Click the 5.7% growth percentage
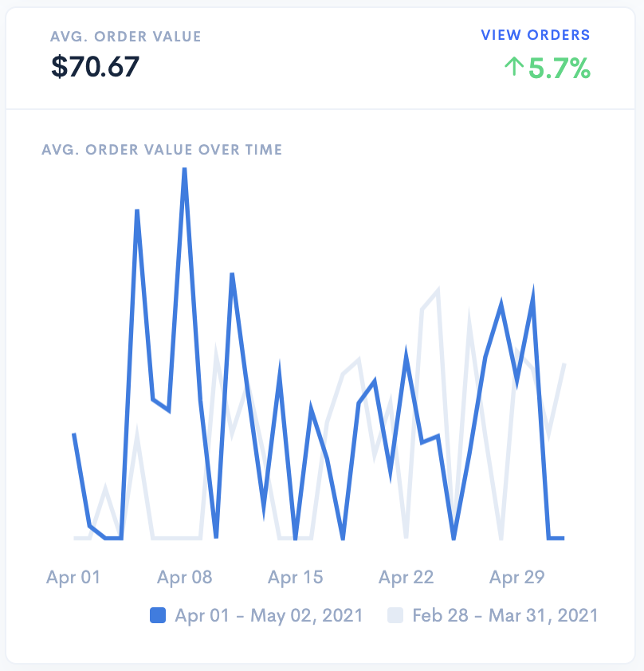Screen dimensions: 644x671 pyautogui.click(x=560, y=69)
